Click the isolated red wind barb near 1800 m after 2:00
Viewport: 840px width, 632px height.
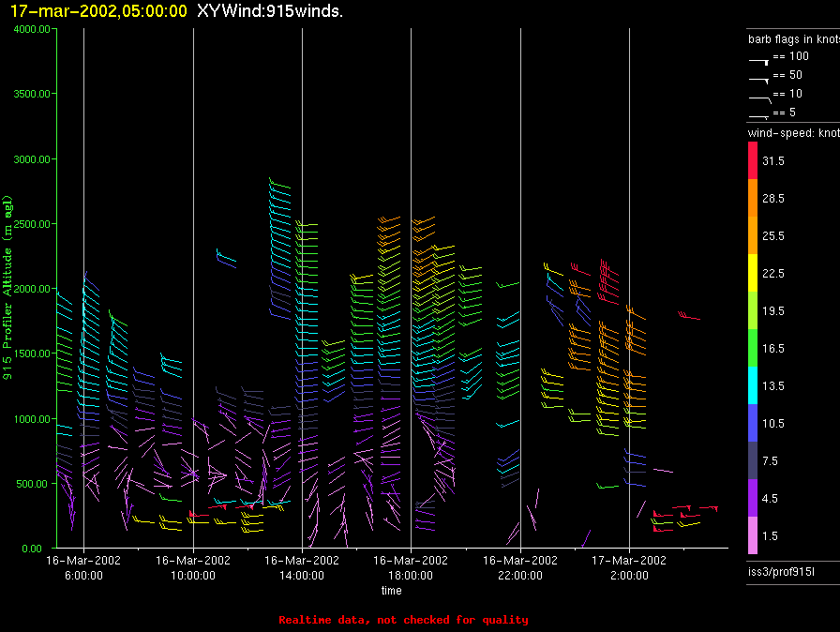pyautogui.click(x=689, y=315)
